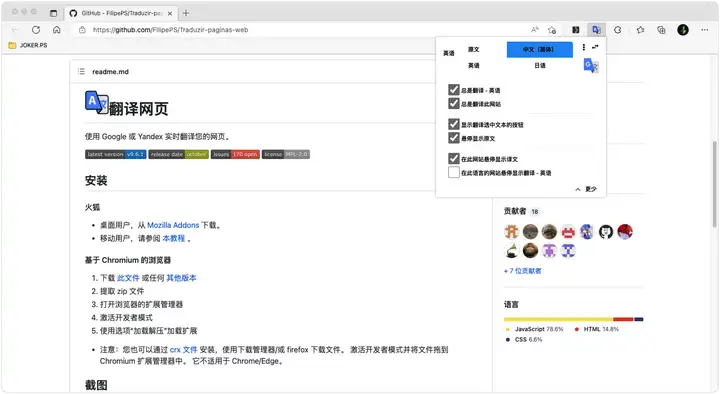Open the red-haired contributor avatar
Viewport: 720px width, 394px height.
(625, 232)
